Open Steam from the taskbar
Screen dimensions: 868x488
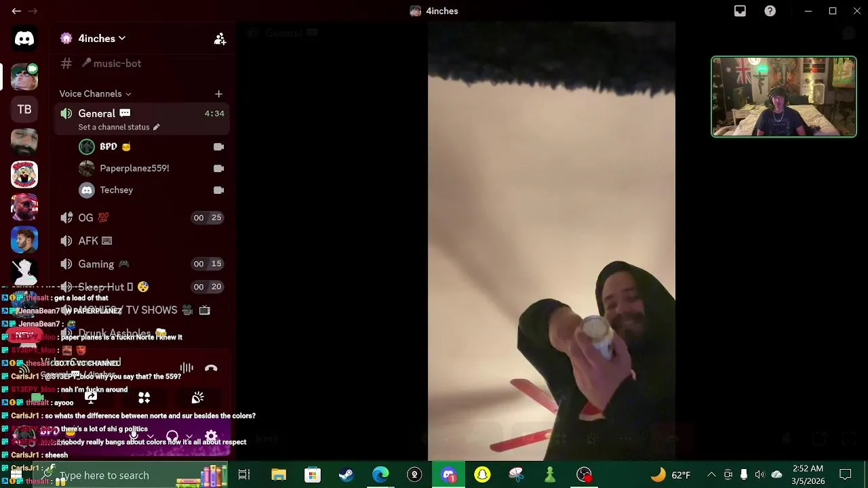click(x=347, y=474)
